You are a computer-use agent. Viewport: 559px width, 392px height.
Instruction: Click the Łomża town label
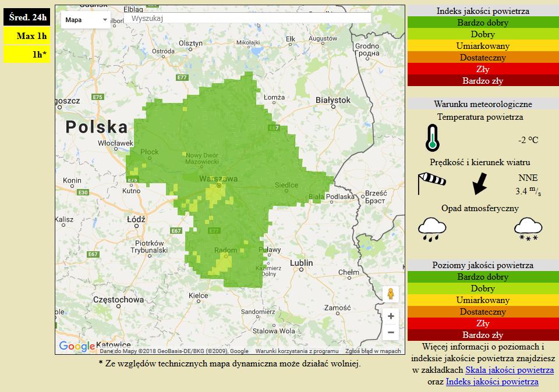tap(274, 97)
